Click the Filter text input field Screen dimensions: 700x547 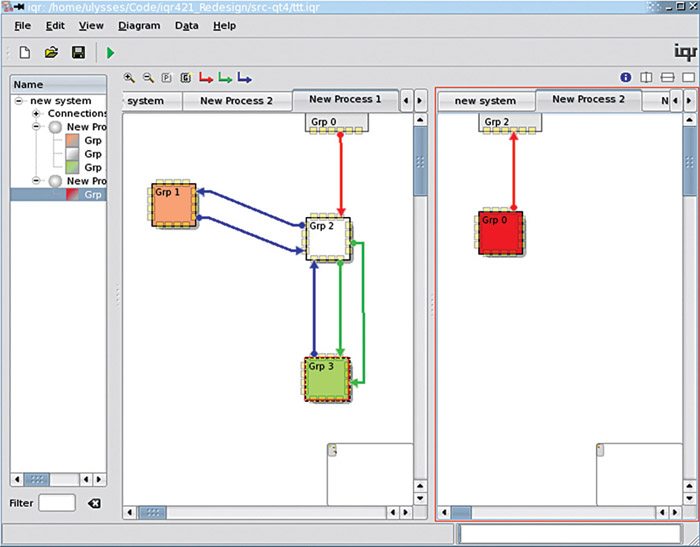pyautogui.click(x=57, y=503)
